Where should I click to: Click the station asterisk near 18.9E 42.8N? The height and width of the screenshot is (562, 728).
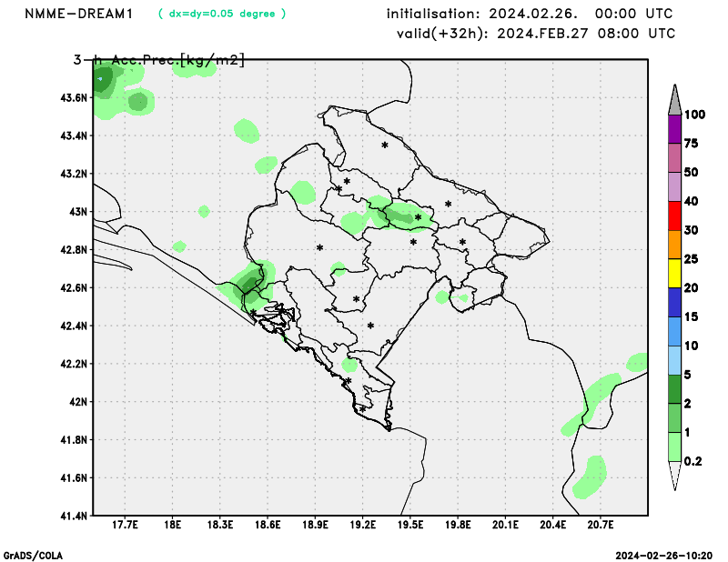point(320,248)
